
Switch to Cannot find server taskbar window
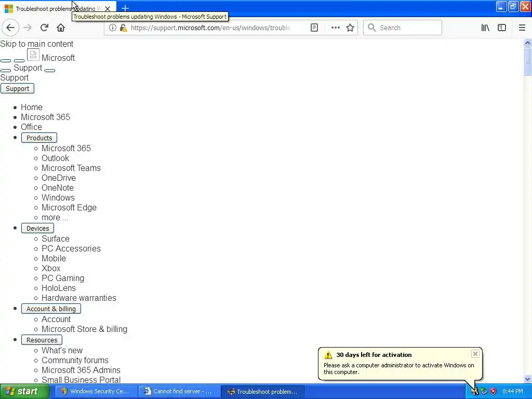179,391
